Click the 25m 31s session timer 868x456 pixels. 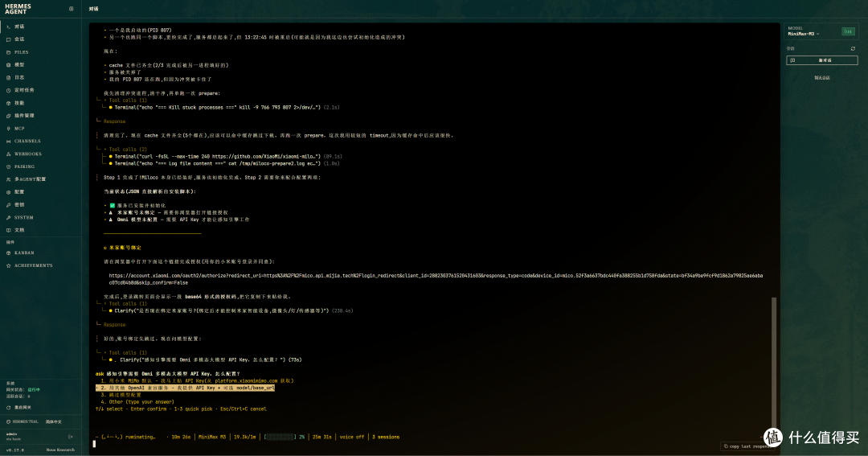click(322, 438)
